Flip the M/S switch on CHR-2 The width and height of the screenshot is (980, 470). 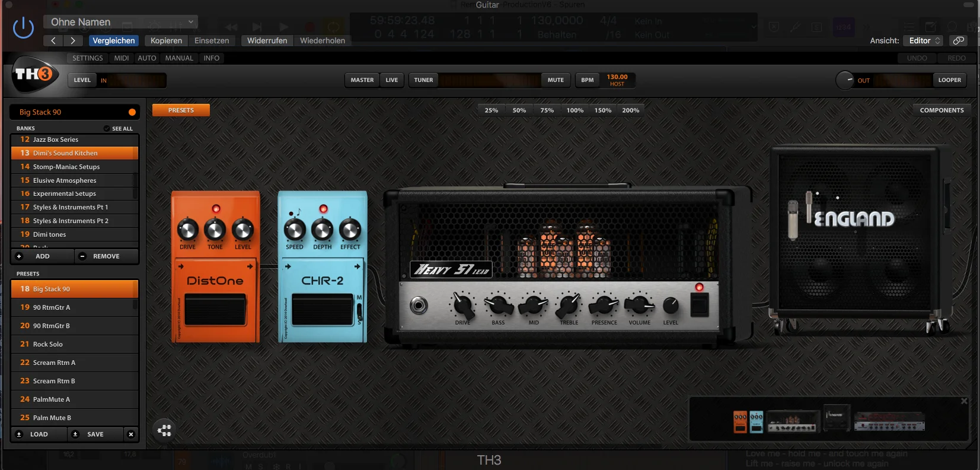[359, 310]
